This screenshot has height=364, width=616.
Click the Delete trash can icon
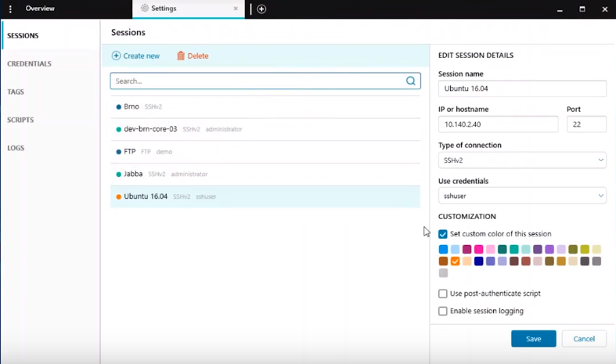point(181,56)
